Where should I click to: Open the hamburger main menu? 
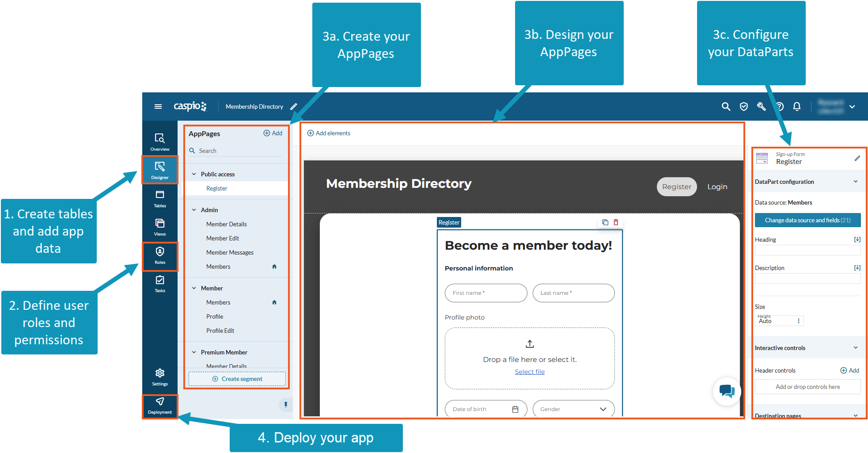(x=158, y=107)
